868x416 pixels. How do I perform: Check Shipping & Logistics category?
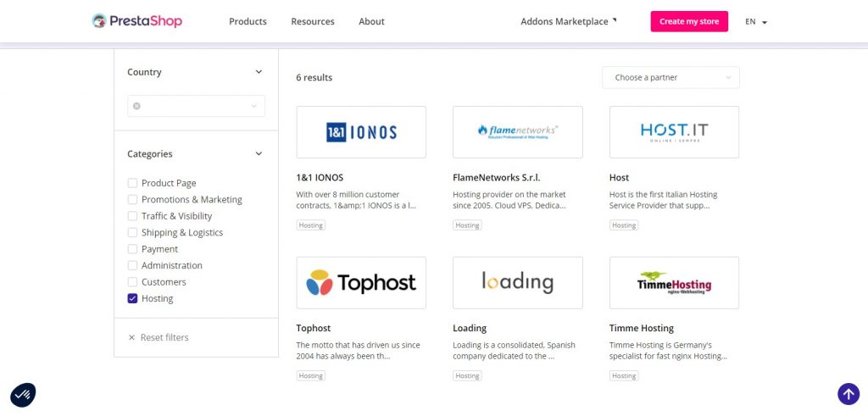pyautogui.click(x=132, y=232)
